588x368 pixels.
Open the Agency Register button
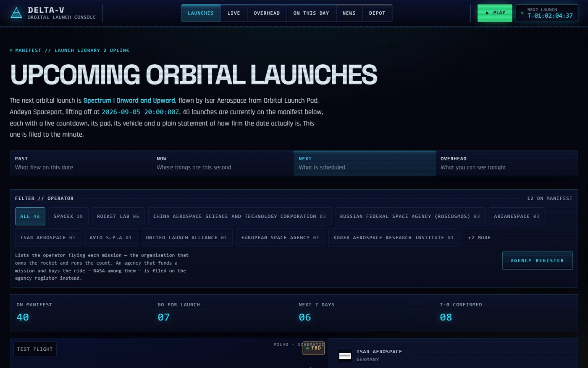(x=537, y=260)
